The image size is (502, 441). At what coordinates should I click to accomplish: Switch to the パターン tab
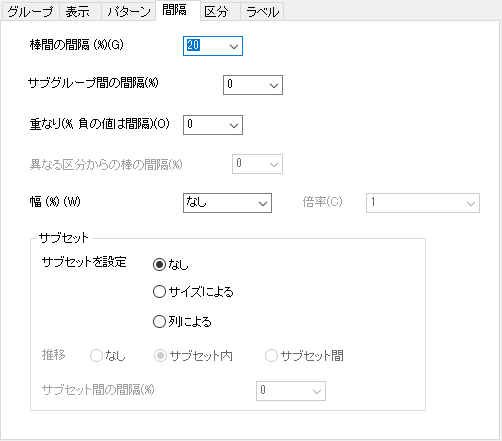point(129,12)
